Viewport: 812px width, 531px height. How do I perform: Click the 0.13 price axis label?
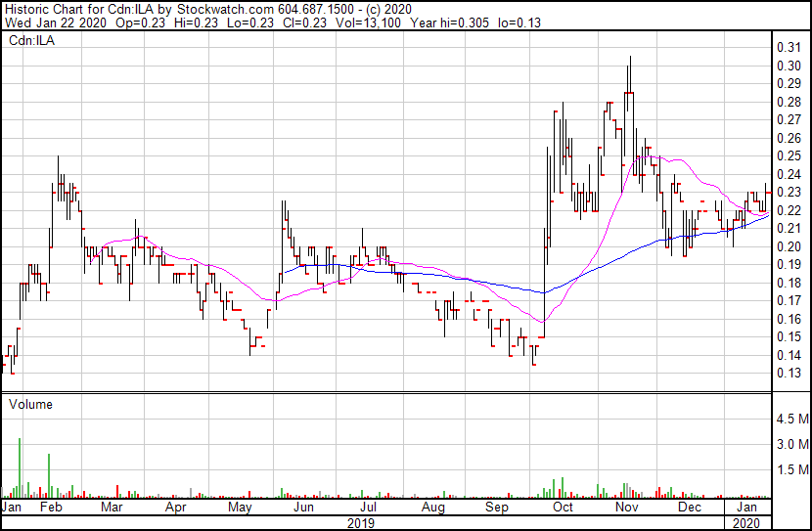click(789, 374)
